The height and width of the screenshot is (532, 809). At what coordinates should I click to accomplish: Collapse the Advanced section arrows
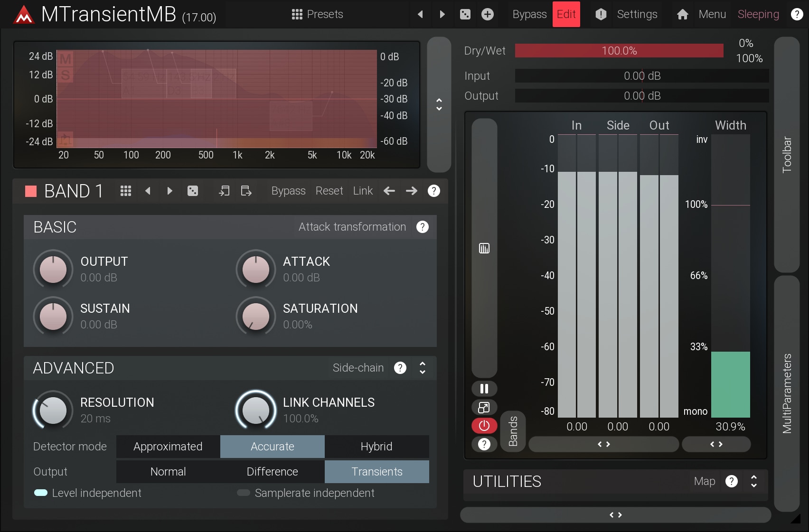click(x=422, y=368)
